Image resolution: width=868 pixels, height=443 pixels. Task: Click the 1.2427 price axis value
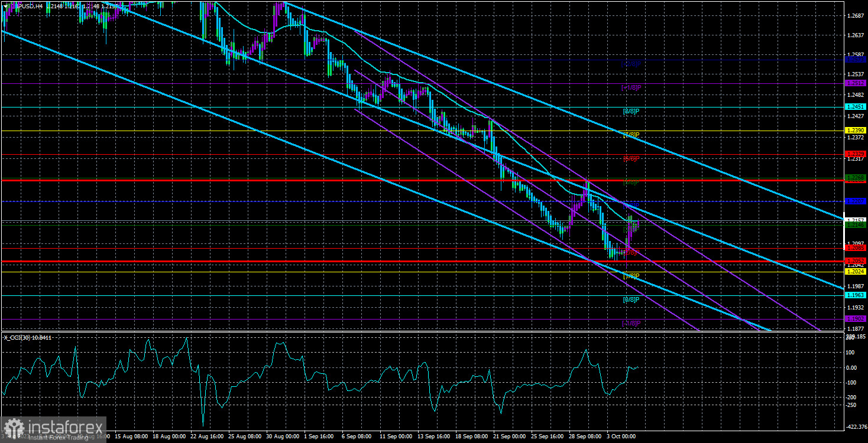point(856,116)
